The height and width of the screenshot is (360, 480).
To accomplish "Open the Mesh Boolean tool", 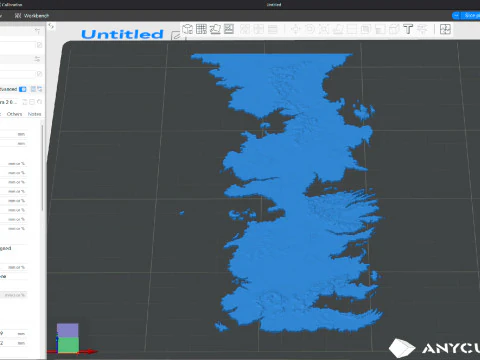I will [x=366, y=29].
